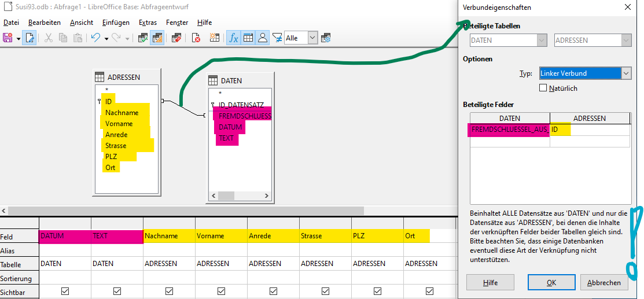Click the FREMDSCHLUESSEL_AUS cell in join fields
644x299 pixels.
click(x=510, y=130)
